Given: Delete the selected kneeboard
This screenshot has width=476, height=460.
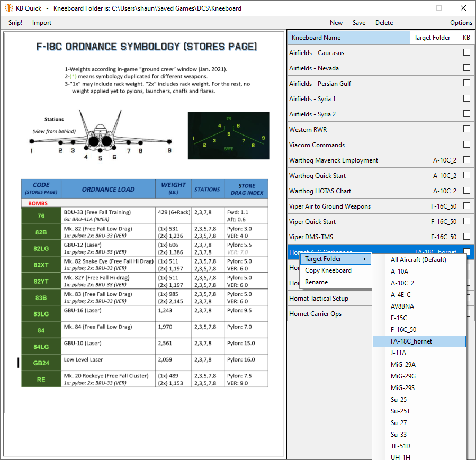Looking at the screenshot, I should (384, 23).
